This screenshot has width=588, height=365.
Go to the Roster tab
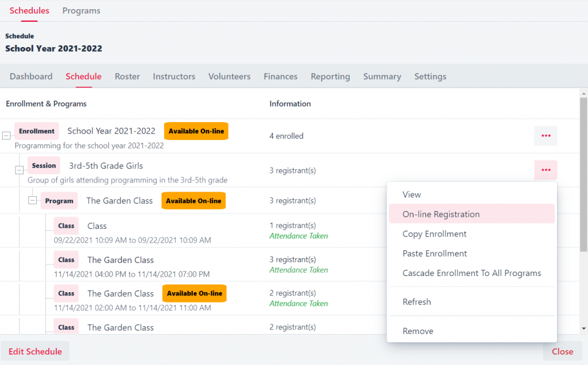127,76
